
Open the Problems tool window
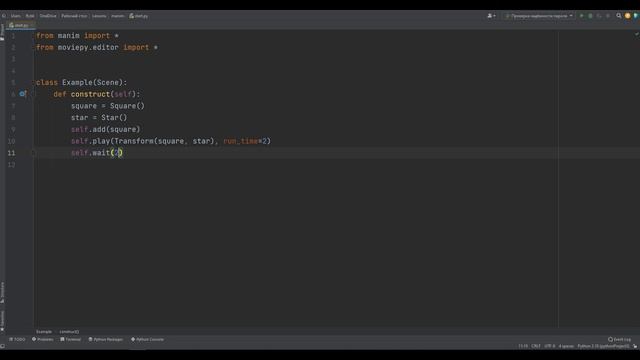43,339
